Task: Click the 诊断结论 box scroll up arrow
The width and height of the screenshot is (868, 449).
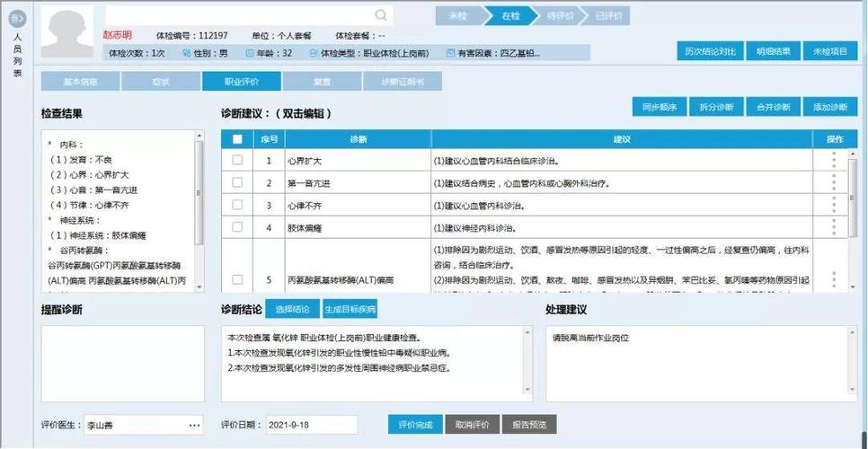Action: (527, 331)
